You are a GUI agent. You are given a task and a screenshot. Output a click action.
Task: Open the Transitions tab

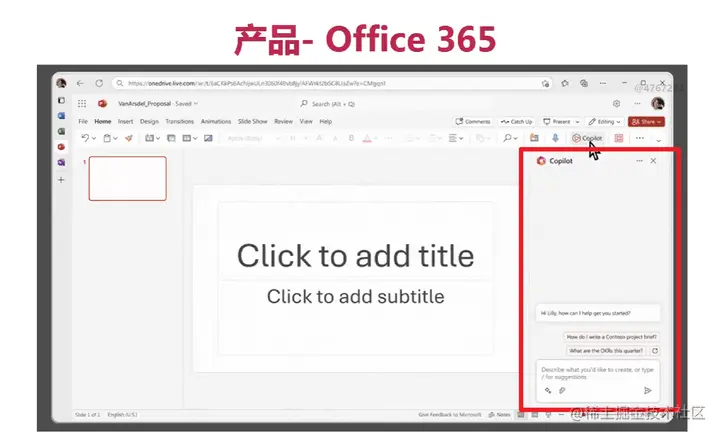180,122
